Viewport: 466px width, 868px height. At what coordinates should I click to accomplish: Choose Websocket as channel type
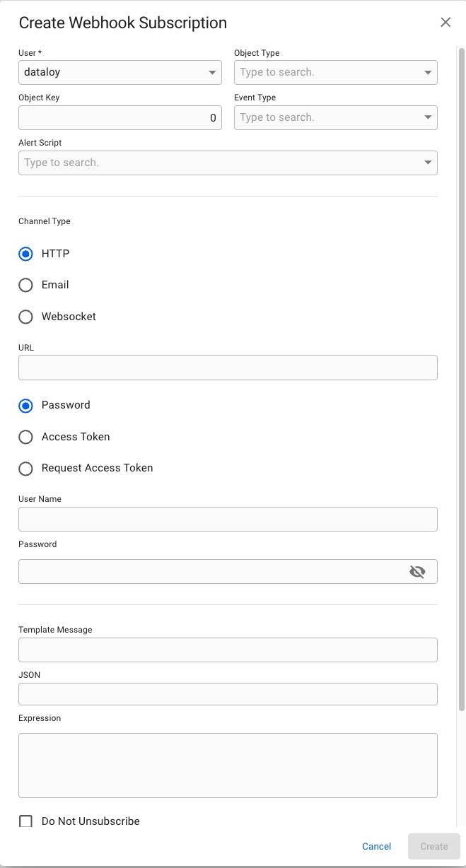pyautogui.click(x=26, y=317)
